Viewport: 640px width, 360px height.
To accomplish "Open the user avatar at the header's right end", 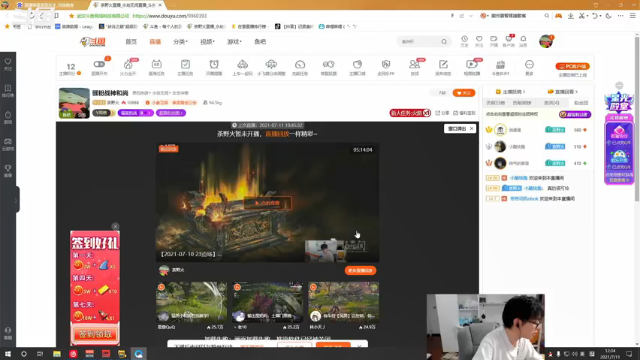I will click(546, 41).
